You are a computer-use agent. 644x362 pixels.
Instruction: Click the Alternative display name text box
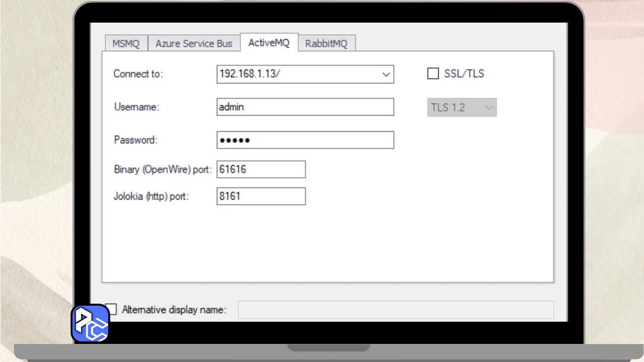point(395,310)
